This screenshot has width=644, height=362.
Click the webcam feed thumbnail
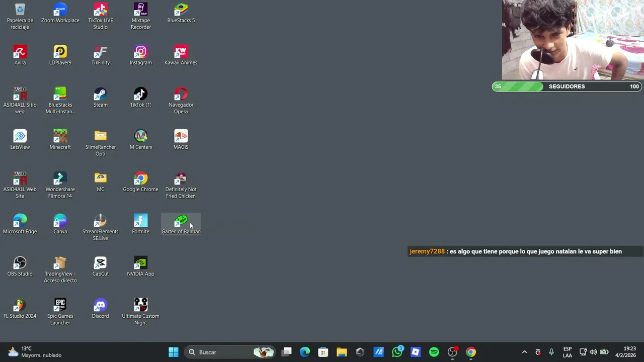(x=573, y=40)
